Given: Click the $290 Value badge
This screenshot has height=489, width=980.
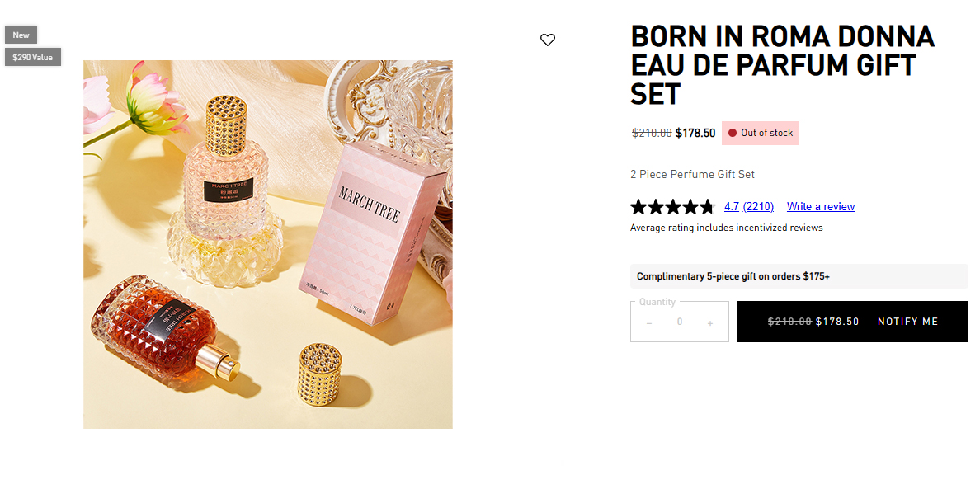Looking at the screenshot, I should click(33, 57).
